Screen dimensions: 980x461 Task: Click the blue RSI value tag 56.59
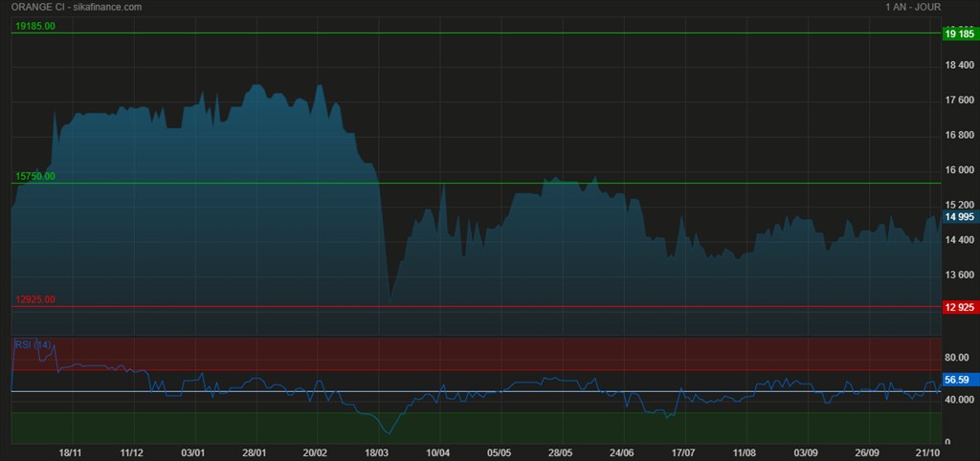[x=957, y=380]
